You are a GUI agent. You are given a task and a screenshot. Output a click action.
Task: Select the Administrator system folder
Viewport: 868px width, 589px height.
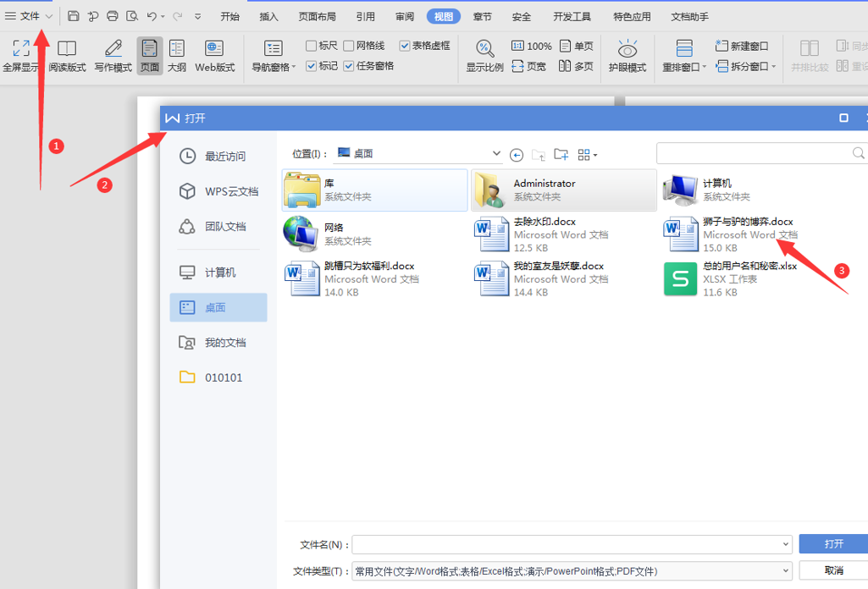point(563,190)
